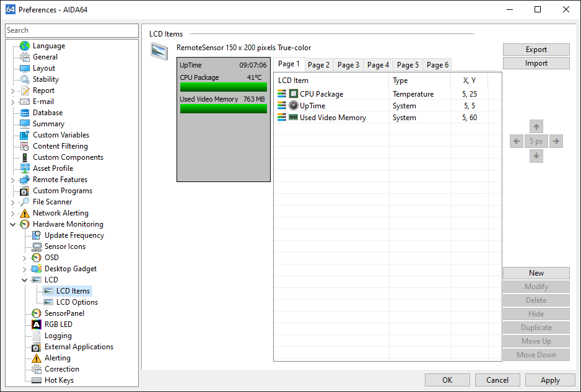Confirm preferences with OK

pyautogui.click(x=447, y=380)
